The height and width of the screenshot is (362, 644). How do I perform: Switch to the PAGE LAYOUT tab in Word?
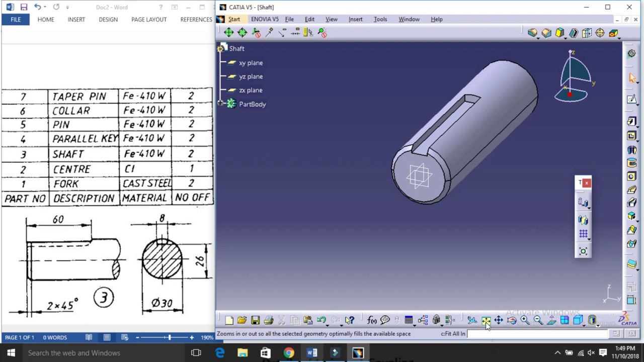point(149,19)
